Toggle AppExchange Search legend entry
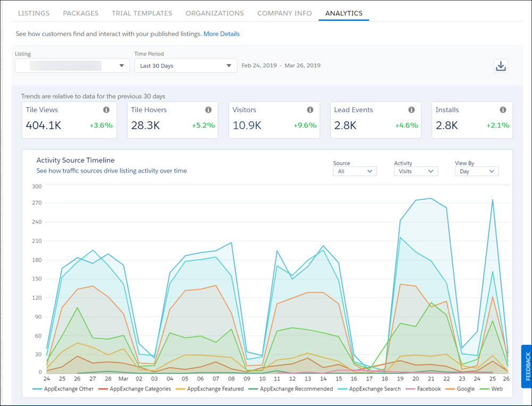532x406 pixels. 369,389
